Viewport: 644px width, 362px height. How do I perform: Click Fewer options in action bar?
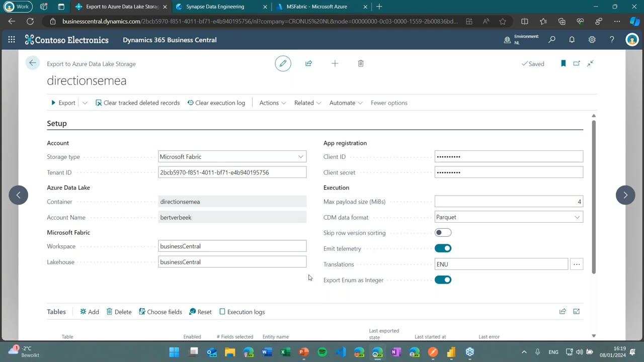(389, 103)
